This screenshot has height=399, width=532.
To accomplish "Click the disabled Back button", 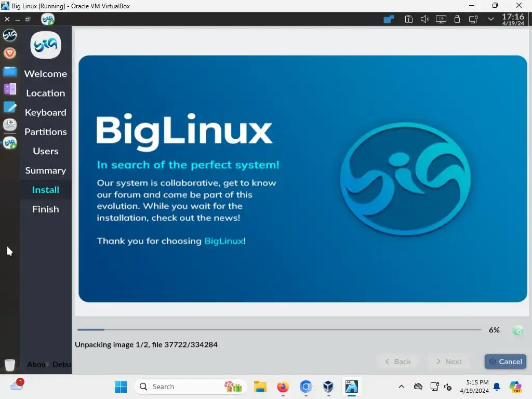I will 398,362.
